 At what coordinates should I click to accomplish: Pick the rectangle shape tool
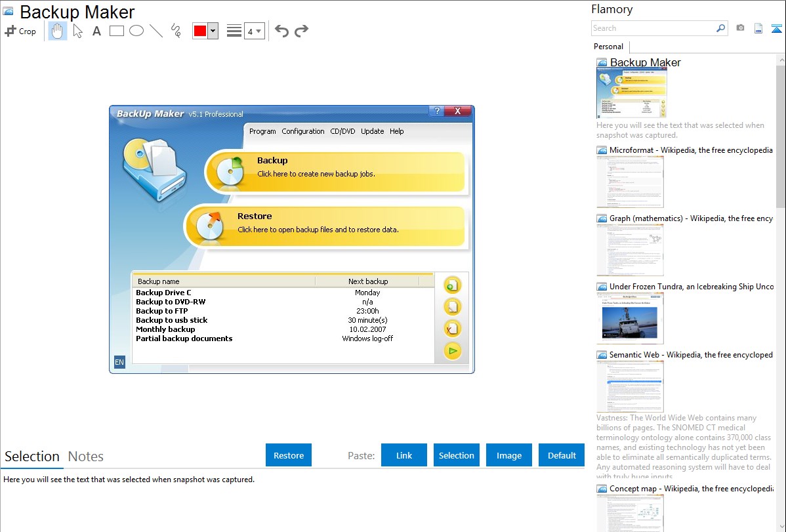point(116,31)
